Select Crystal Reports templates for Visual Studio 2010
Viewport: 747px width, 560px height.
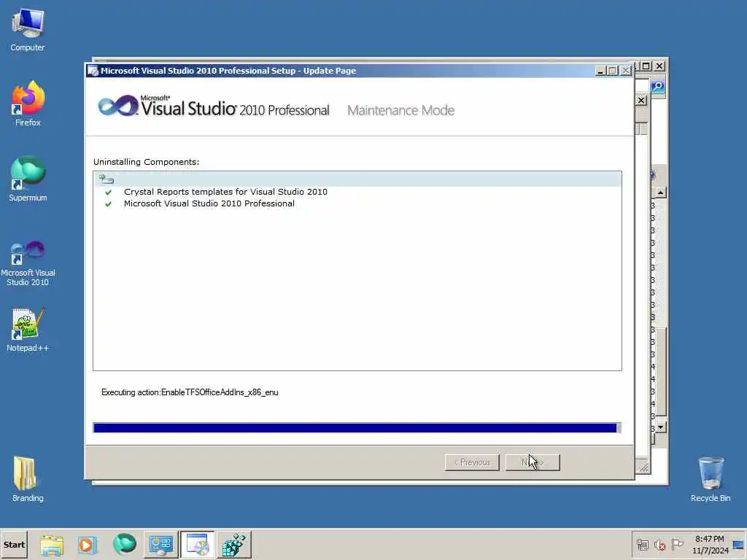pos(225,192)
